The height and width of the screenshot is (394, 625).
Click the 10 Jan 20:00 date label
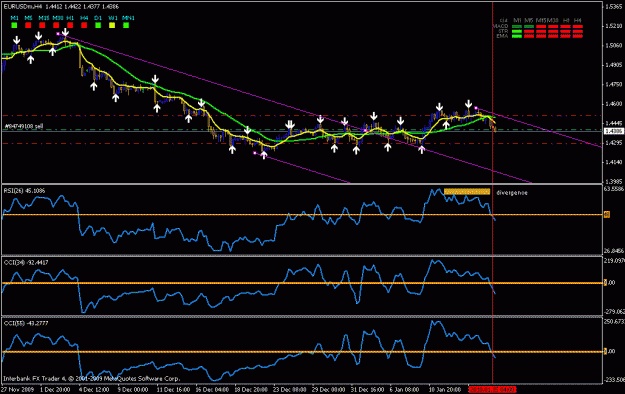pos(445,389)
